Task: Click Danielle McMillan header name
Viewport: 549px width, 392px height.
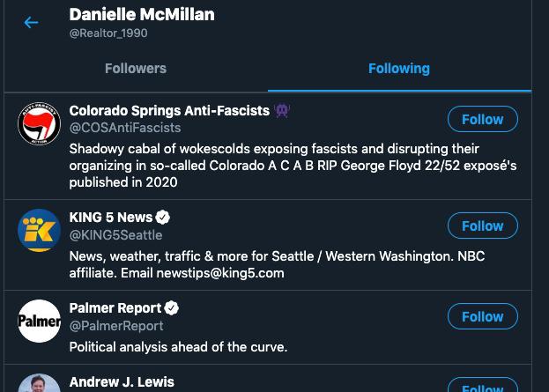Action: point(142,15)
